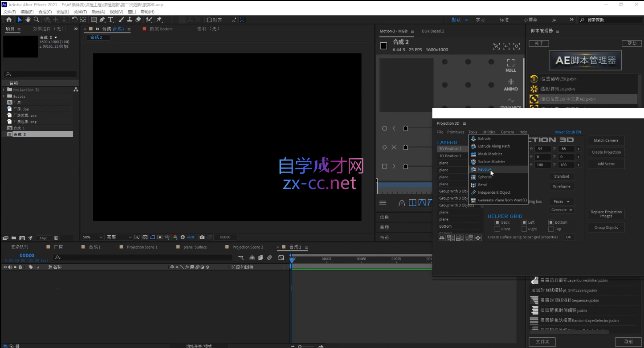
Task: Click the OK button in Helper Grid
Action: [568, 237]
